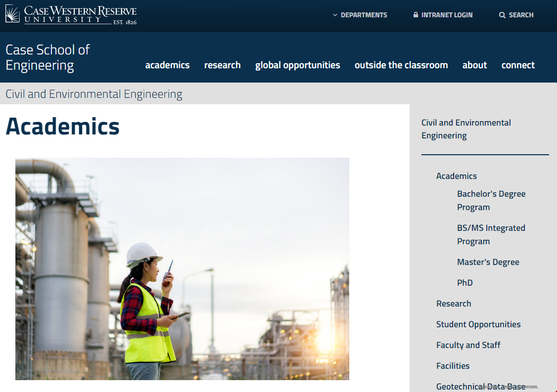Open the academics main menu
Image resolution: width=557 pixels, height=392 pixels.
(167, 65)
